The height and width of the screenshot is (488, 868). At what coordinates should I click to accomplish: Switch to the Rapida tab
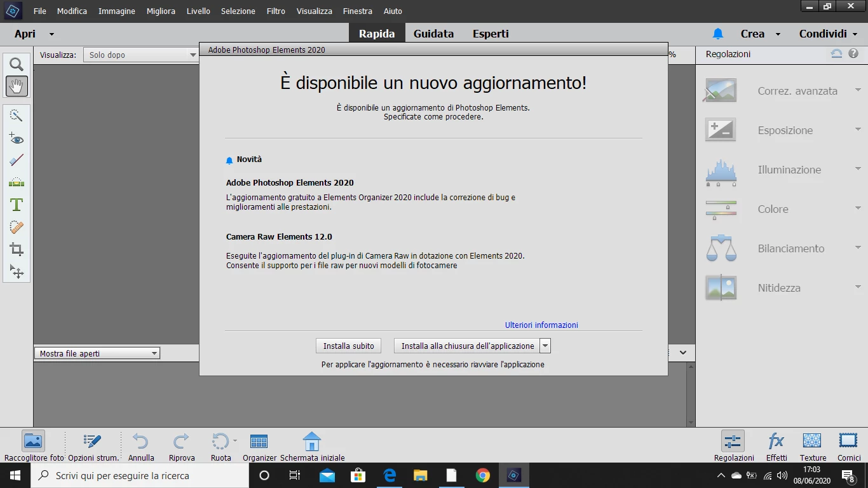[x=377, y=34]
